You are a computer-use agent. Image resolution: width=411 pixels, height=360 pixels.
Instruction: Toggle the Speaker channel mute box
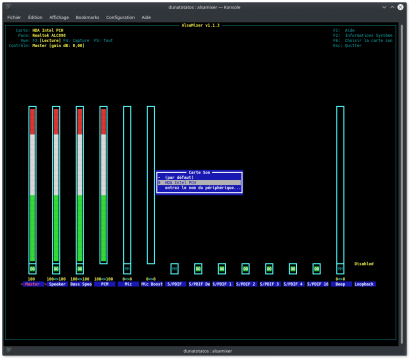56,269
